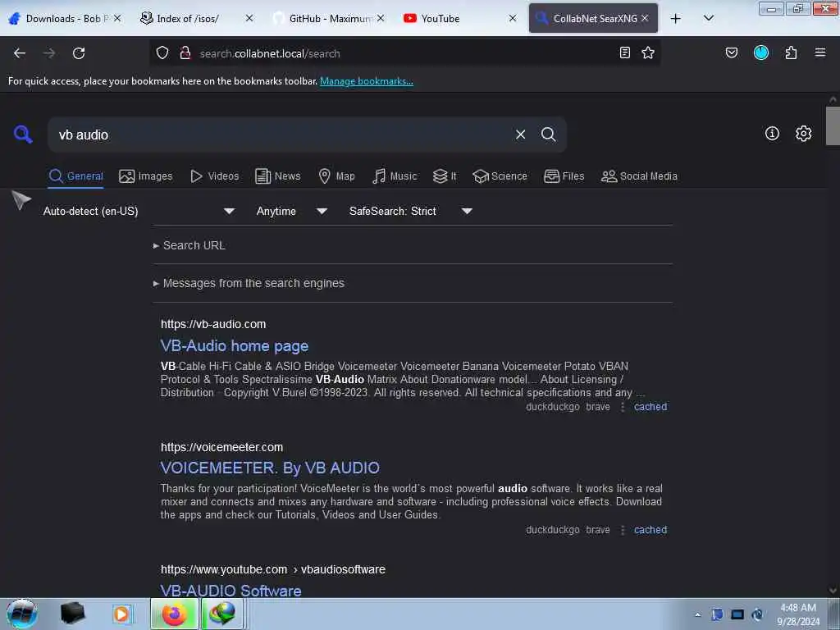840x630 pixels.
Task: Open cached link for Voicemeeter result
Action: coord(651,530)
